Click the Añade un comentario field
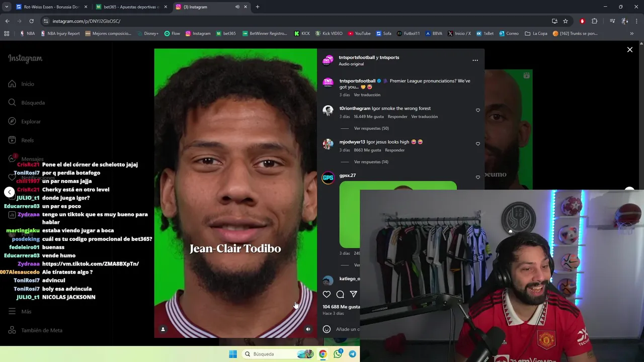Image resolution: width=644 pixels, height=362 pixels. click(x=348, y=329)
